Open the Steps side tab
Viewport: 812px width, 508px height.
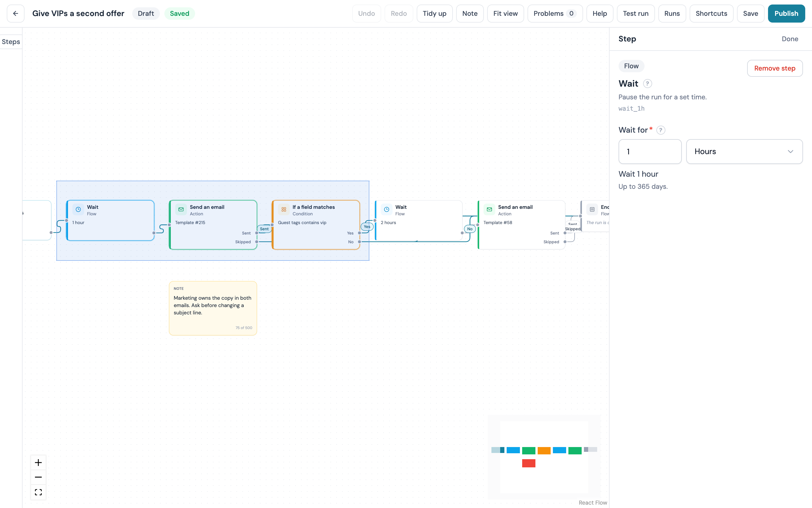[x=11, y=42]
